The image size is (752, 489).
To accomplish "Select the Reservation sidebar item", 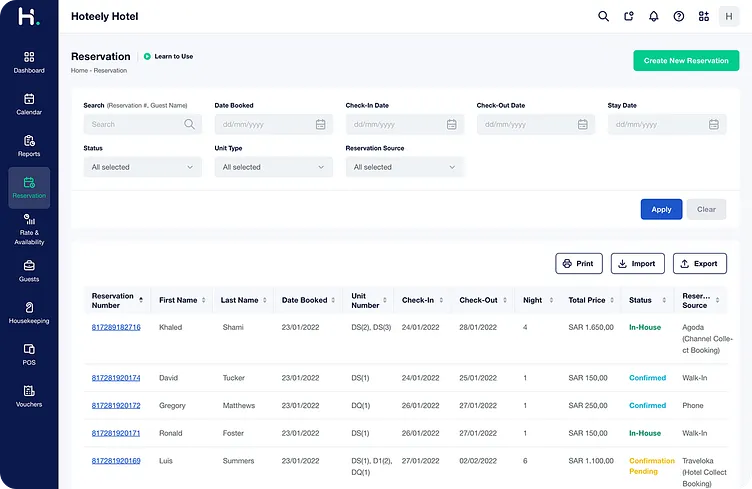I will click(x=29, y=188).
